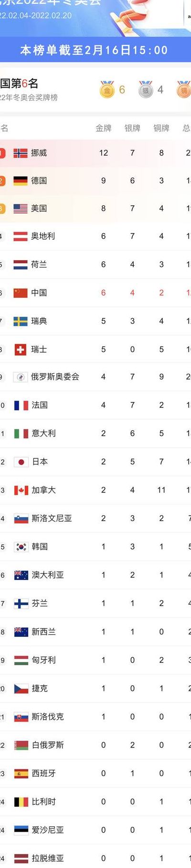This screenshot has height=868, width=191.
Task: Select the 铜牌 column header
Action: tap(161, 128)
